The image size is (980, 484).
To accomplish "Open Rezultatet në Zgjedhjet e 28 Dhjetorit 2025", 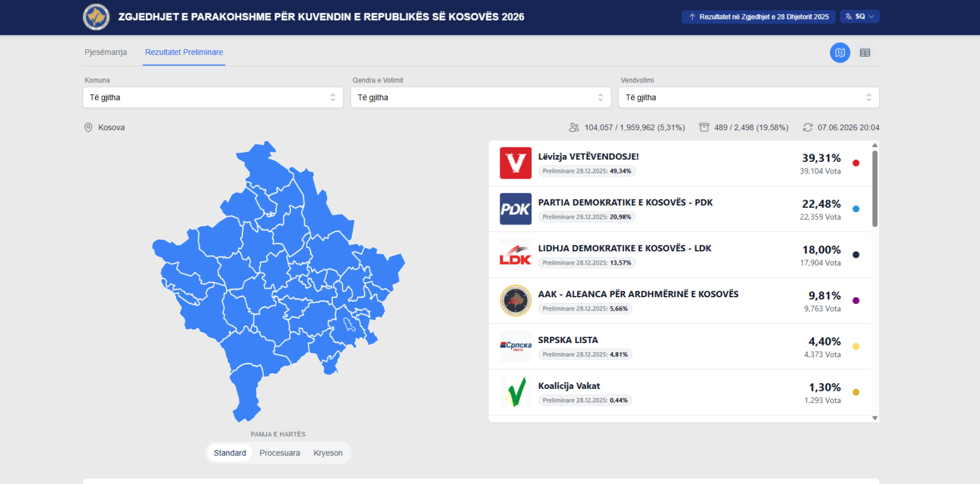I will tap(759, 17).
